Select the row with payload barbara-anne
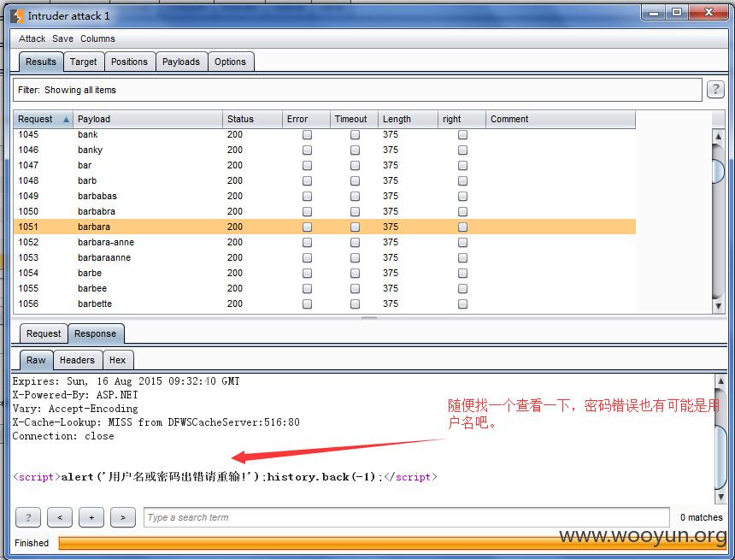 (325, 242)
